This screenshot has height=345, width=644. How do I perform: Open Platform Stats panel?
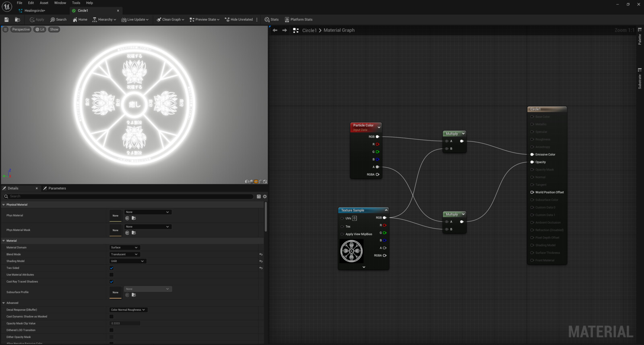[x=299, y=19]
